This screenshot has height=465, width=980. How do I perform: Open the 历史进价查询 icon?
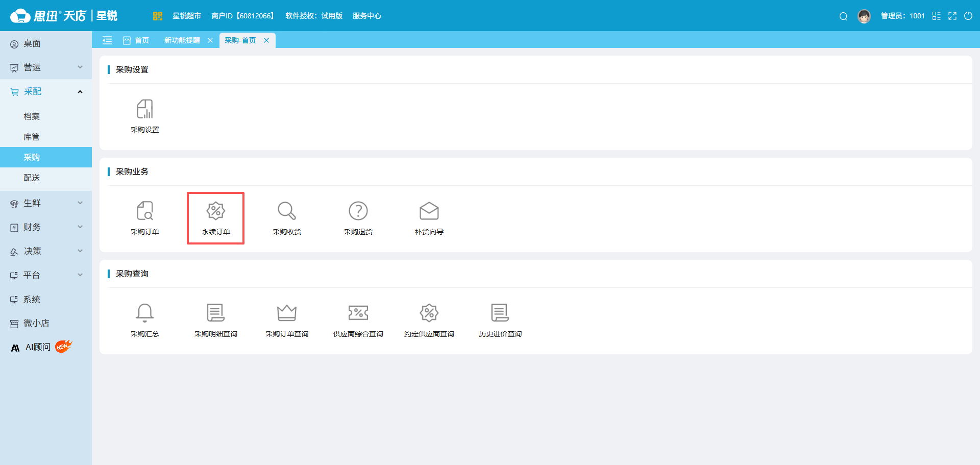pos(500,313)
